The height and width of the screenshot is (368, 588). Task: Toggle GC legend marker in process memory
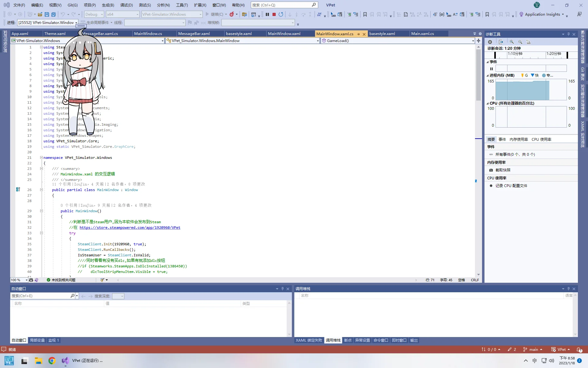pos(522,75)
